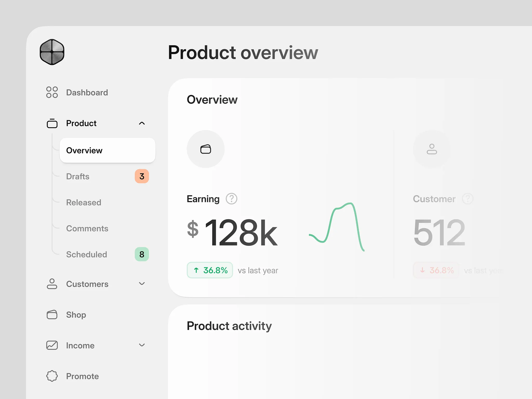Open the Comments section from the sidebar
532x399 pixels.
[87, 228]
